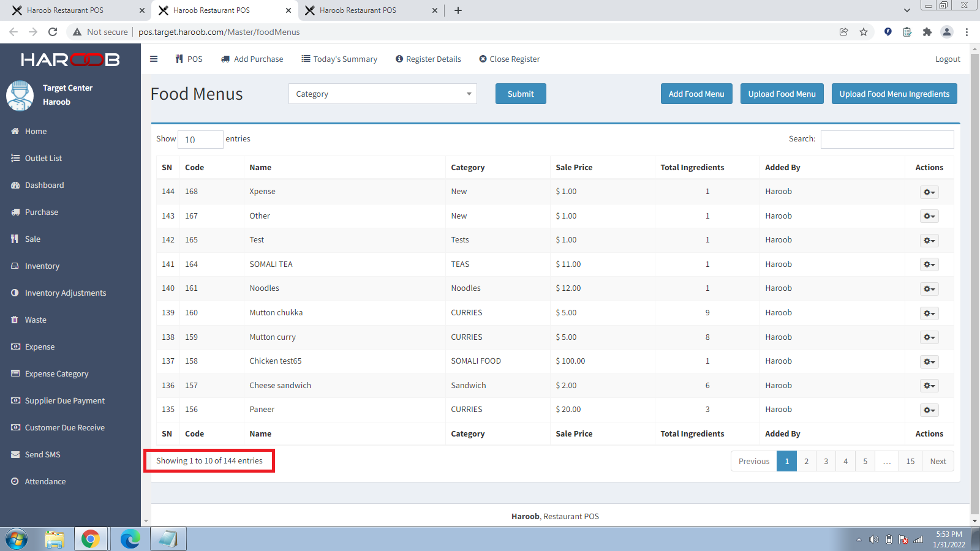Open Register Details

(x=428, y=59)
